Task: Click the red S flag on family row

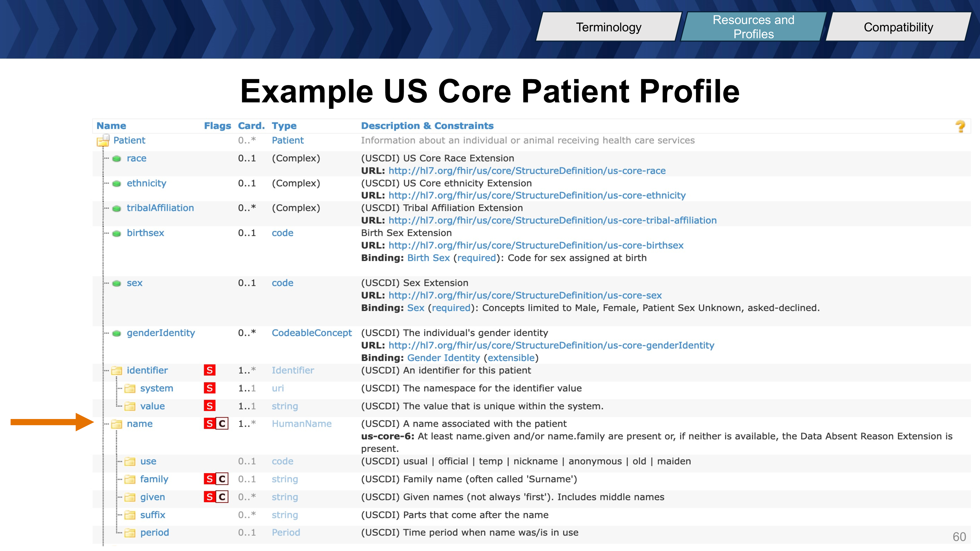Action: point(210,479)
